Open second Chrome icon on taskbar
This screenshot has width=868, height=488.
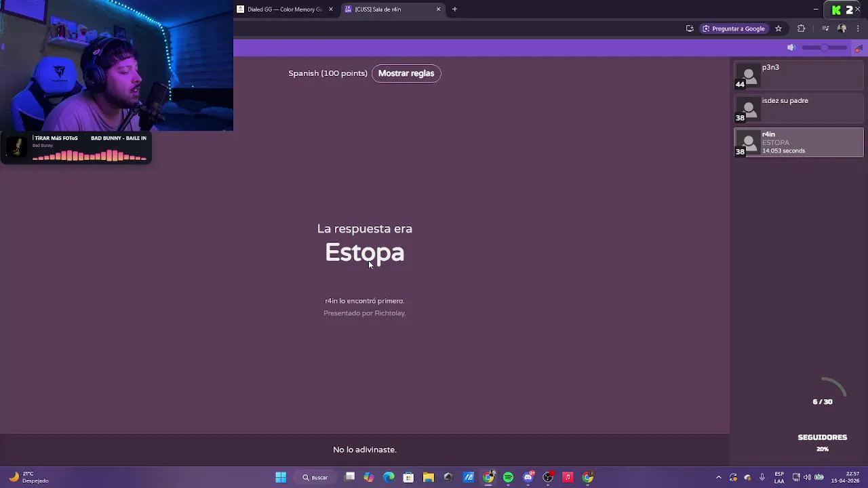588,477
